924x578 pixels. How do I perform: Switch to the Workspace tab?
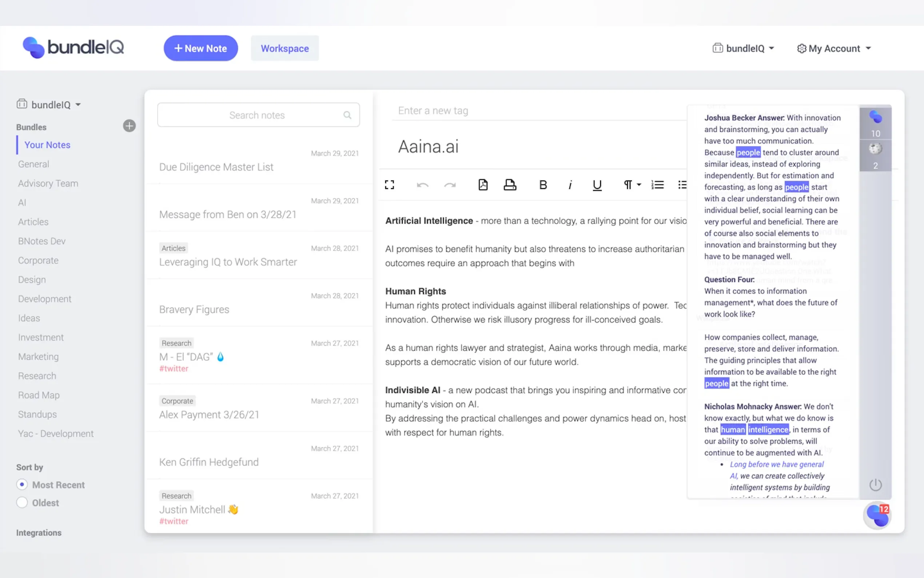pos(284,48)
